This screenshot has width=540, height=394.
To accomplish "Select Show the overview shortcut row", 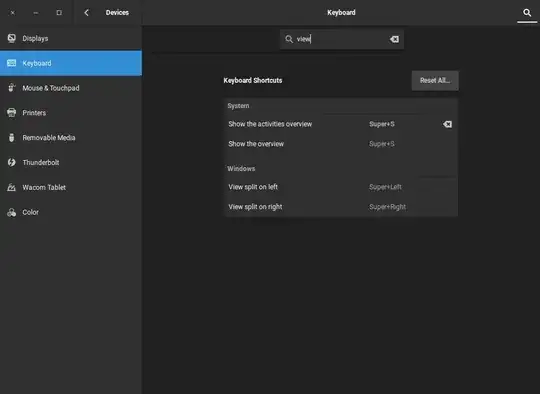I will coord(341,144).
